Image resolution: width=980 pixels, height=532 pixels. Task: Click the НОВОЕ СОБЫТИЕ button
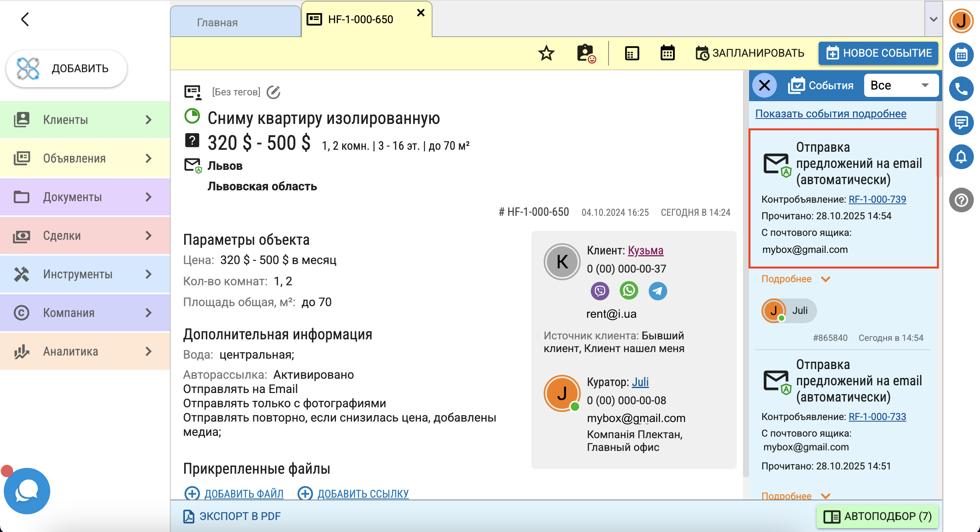(x=878, y=53)
